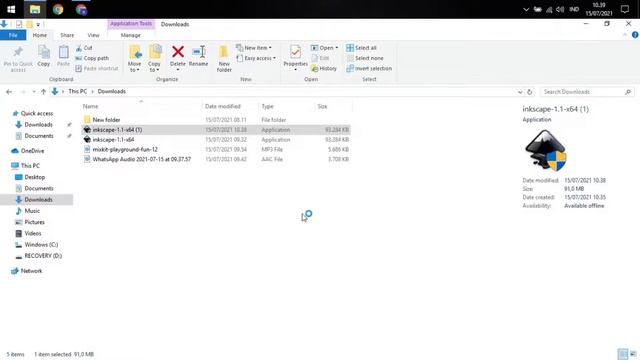The image size is (640, 360).
Task: Select mixkit-playground-fun-12 MP3 file
Action: click(216, 149)
